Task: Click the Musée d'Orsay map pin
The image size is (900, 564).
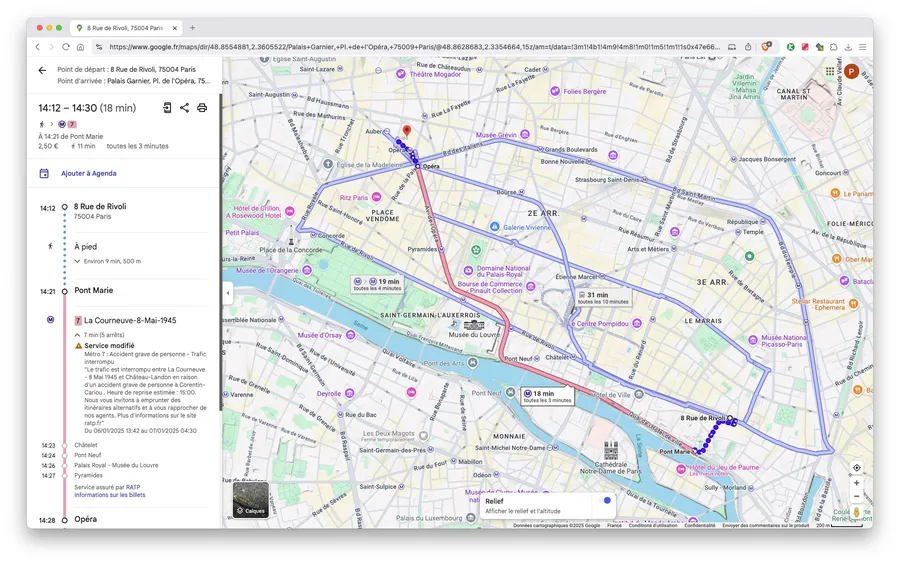Action: point(351,335)
